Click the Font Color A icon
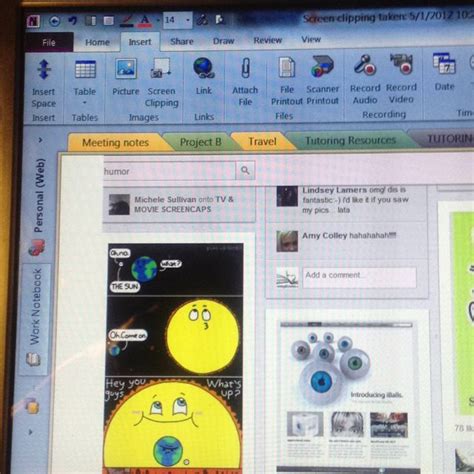This screenshot has width=474, height=474. pos(145,20)
